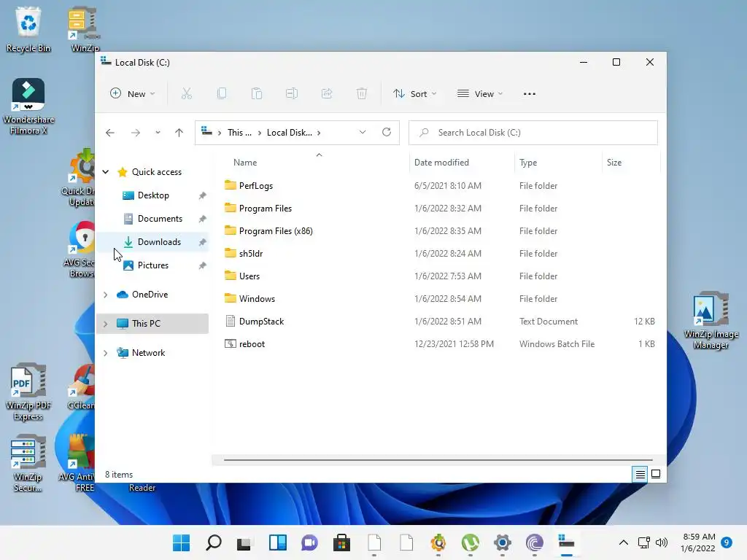Select Pictures in Quick access

[x=153, y=265]
